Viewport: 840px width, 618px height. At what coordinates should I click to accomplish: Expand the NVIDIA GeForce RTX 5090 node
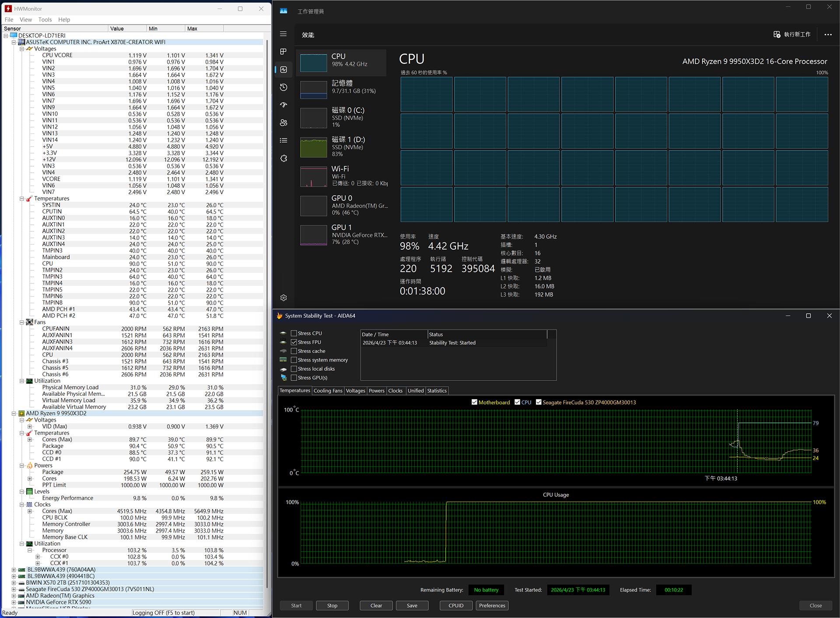click(x=14, y=602)
